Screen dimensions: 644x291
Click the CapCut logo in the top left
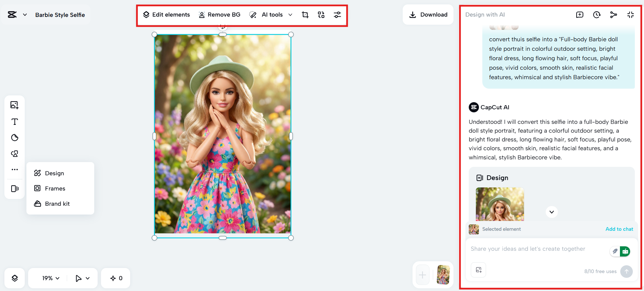(x=12, y=15)
